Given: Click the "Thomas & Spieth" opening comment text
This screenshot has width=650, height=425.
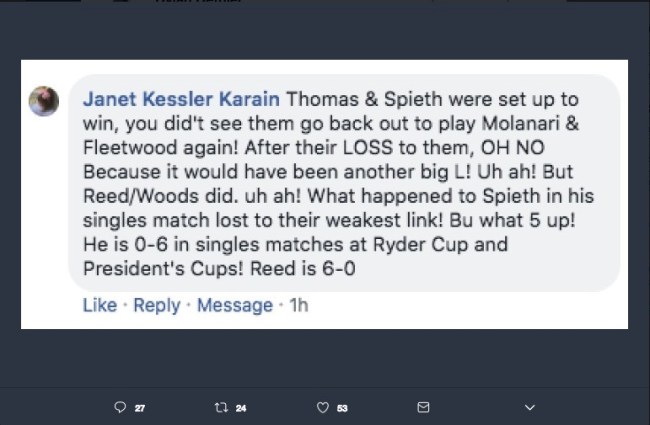Looking at the screenshot, I should tap(369, 101).
